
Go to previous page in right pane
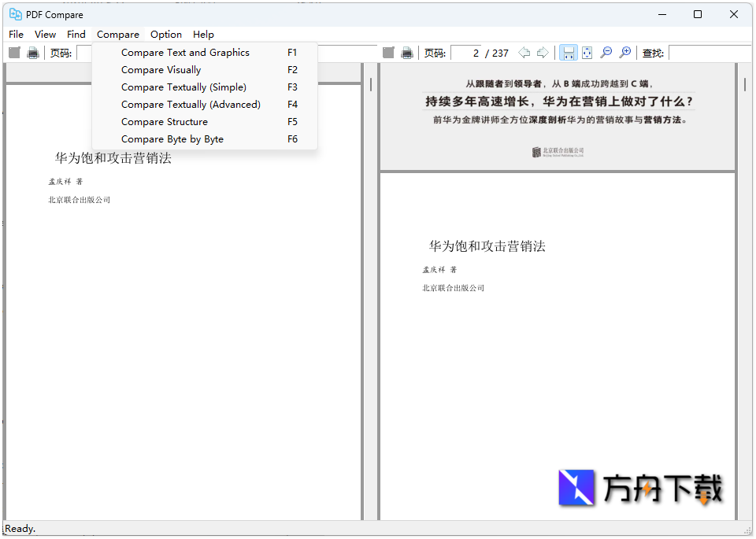[524, 53]
